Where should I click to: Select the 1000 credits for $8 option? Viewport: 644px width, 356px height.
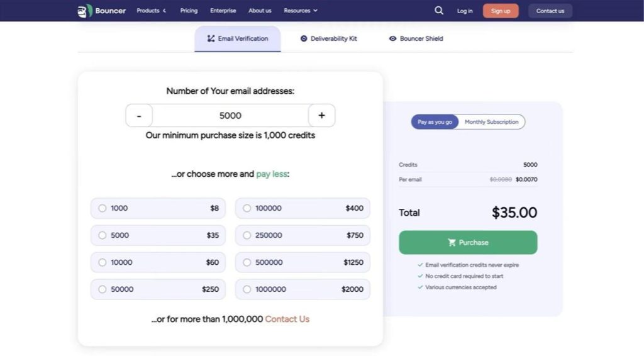click(x=158, y=208)
